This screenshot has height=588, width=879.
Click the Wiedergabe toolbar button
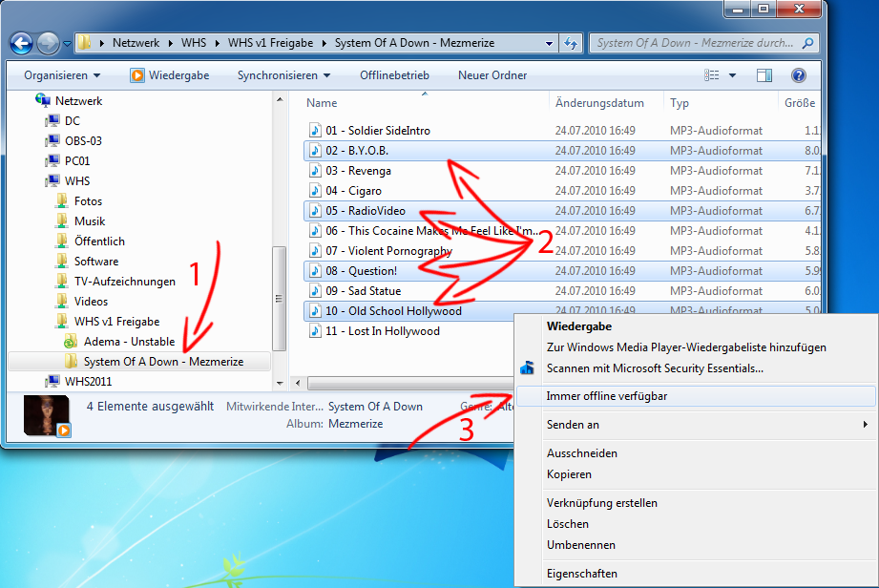pyautogui.click(x=170, y=75)
